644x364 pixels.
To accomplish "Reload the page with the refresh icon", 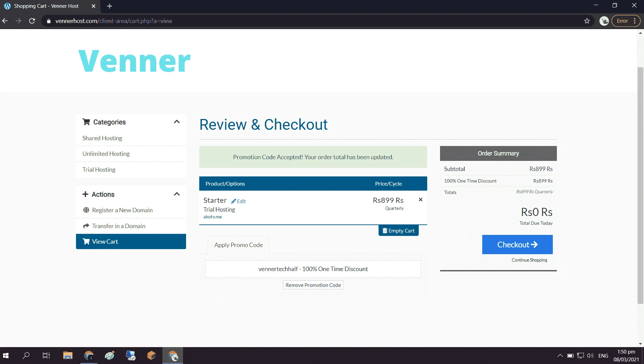I will (x=32, y=21).
